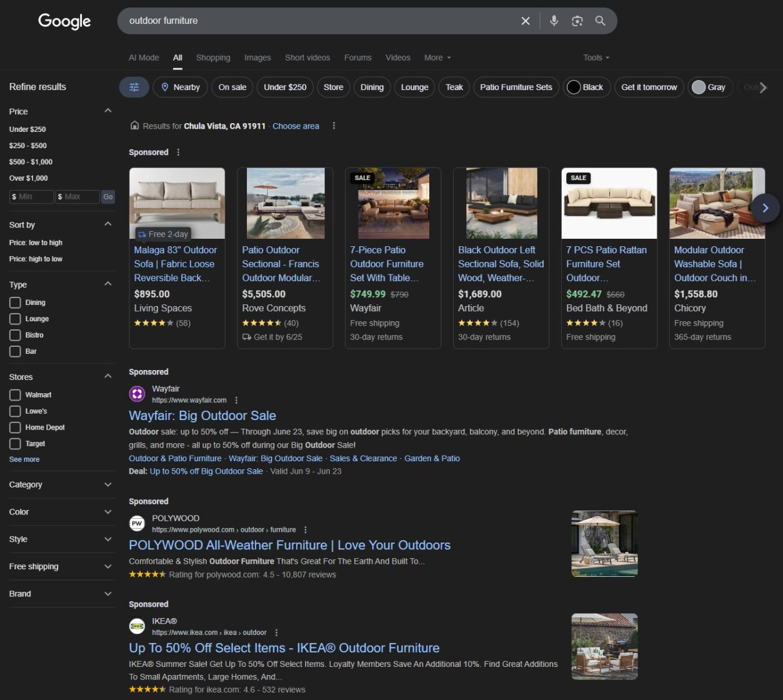Open three-dot menu next to wayfair.com URL
The width and height of the screenshot is (783, 700).
pyautogui.click(x=236, y=400)
